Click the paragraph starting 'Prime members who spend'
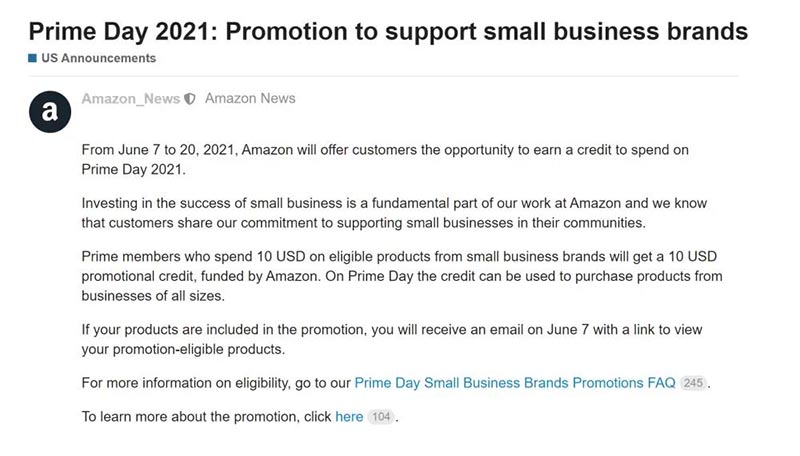This screenshot has width=800, height=456. 401,275
